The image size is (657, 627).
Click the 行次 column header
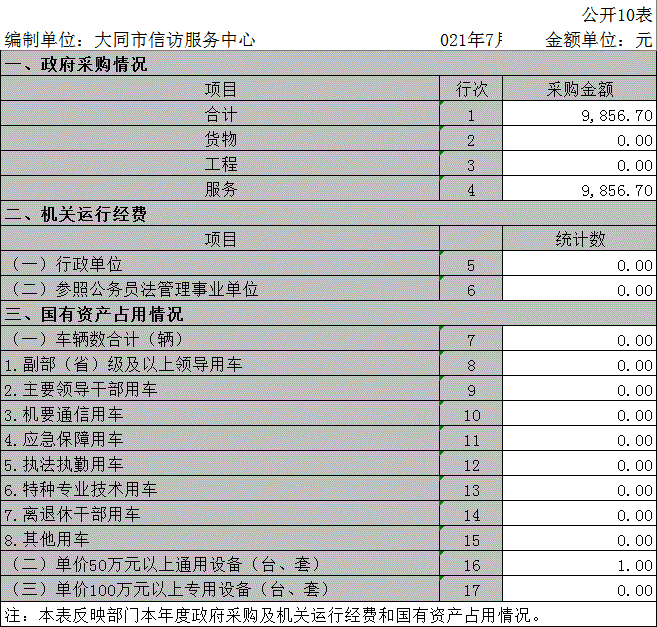click(x=471, y=89)
